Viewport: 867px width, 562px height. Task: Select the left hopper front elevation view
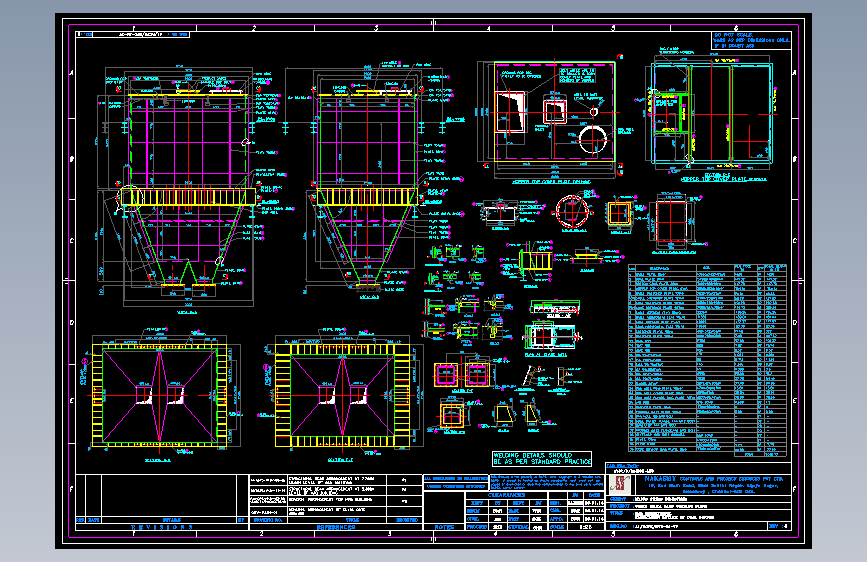[x=187, y=188]
